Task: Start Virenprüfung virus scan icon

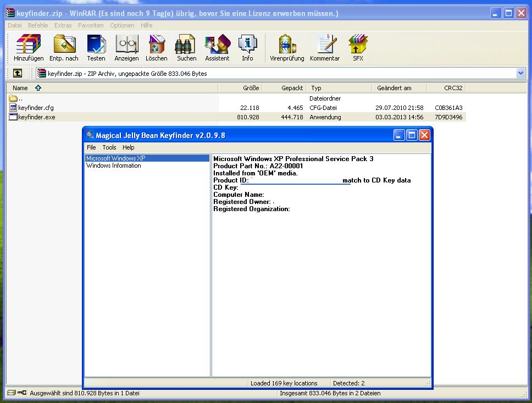Action: (287, 44)
